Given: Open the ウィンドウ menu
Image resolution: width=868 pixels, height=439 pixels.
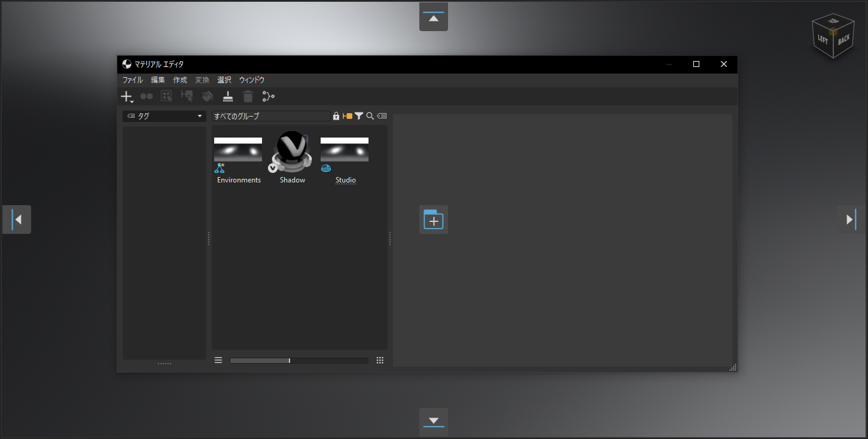Looking at the screenshot, I should coord(252,80).
